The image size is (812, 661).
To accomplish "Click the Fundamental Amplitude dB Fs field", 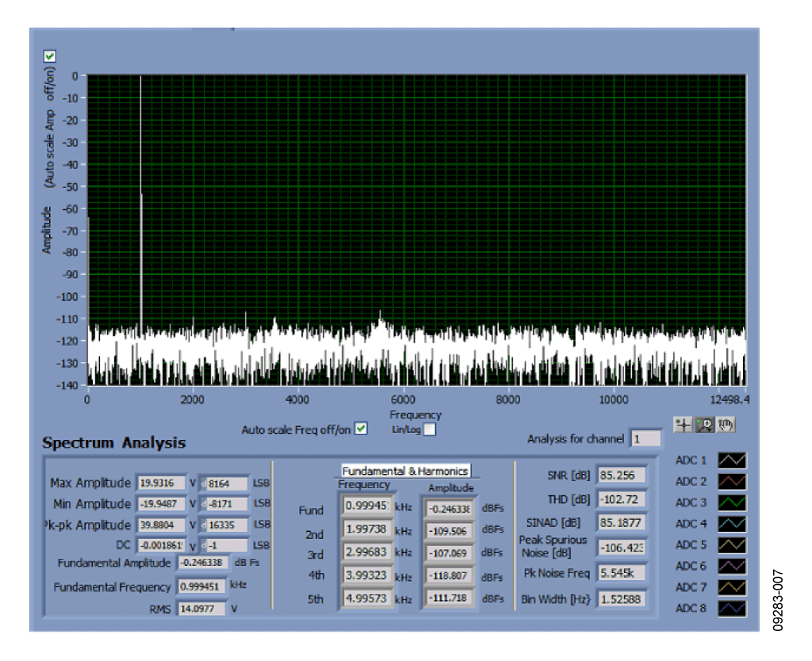I will tap(203, 563).
